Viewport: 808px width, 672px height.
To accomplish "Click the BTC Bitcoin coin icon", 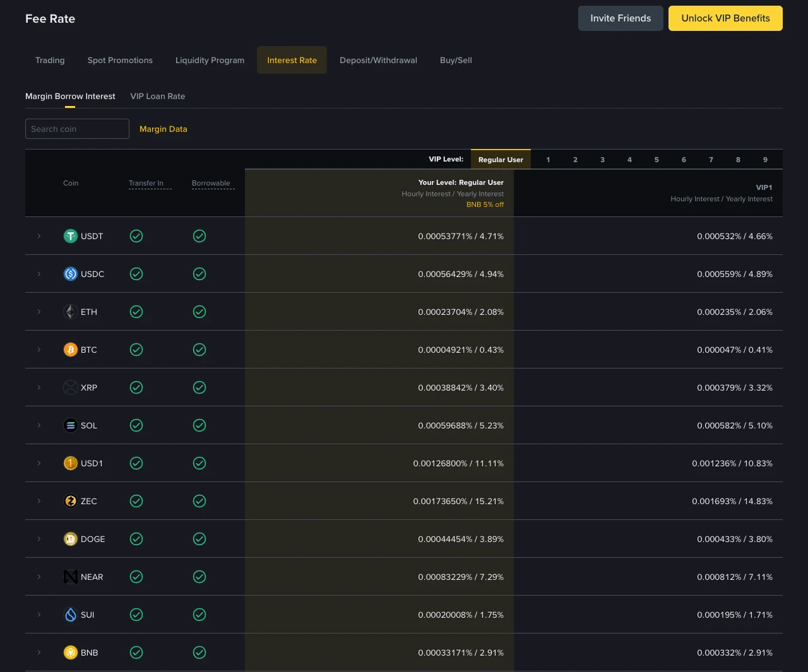I will [71, 350].
